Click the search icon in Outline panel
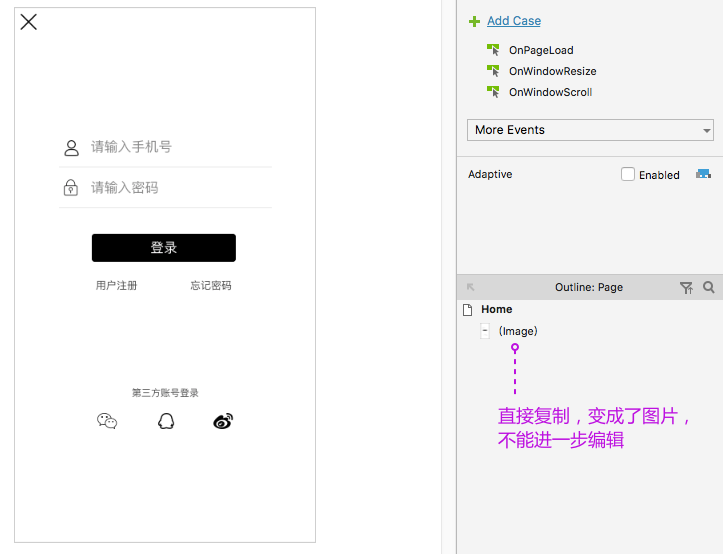Image resolution: width=723 pixels, height=554 pixels. point(709,287)
